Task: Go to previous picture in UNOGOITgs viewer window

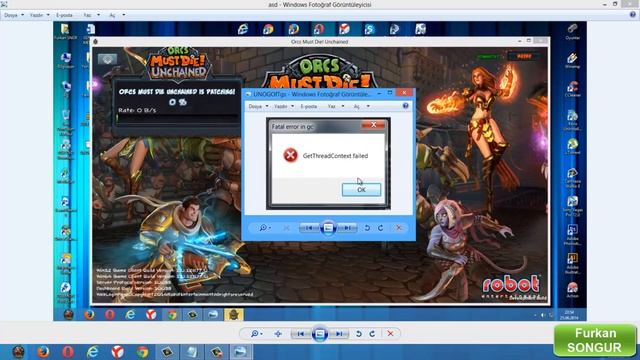Action: click(x=309, y=228)
